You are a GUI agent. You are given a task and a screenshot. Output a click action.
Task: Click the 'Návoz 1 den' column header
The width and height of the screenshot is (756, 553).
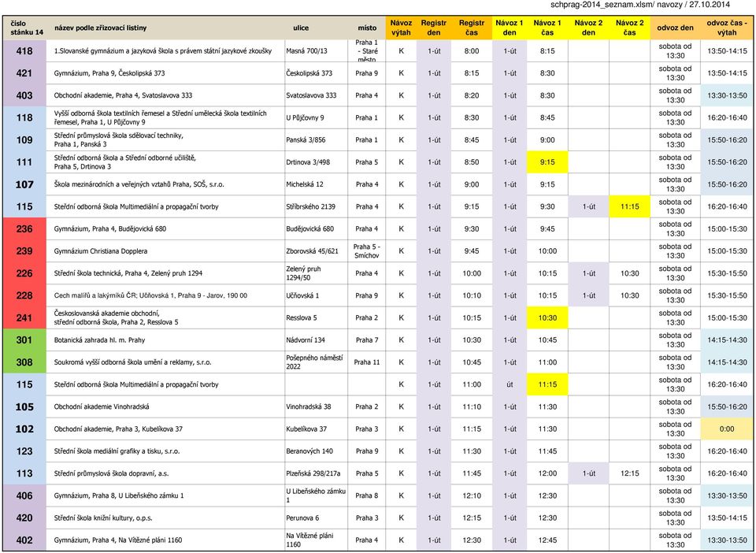(510, 28)
